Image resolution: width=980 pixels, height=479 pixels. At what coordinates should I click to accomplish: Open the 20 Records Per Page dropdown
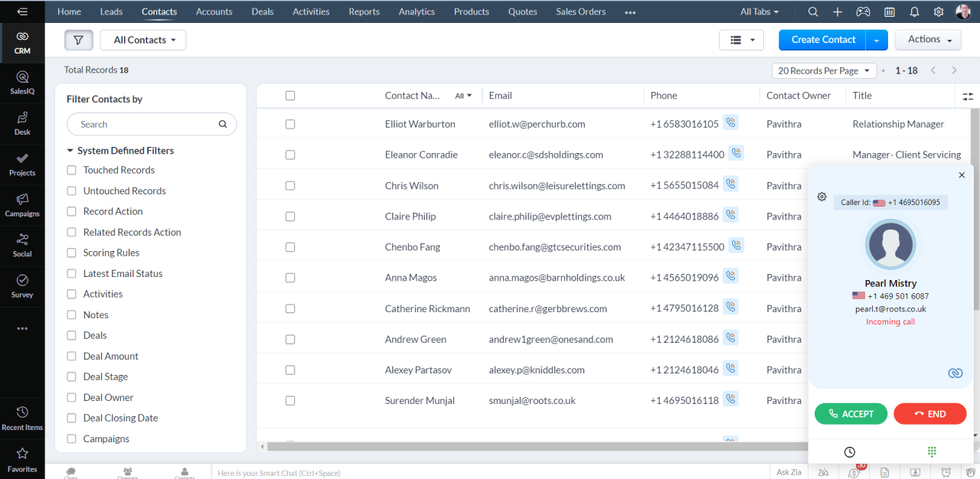coord(824,70)
